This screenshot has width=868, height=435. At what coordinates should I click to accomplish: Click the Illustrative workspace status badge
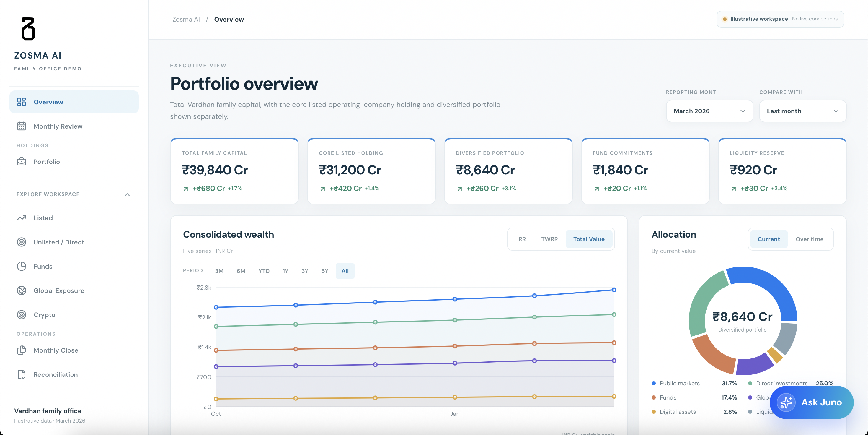[780, 19]
